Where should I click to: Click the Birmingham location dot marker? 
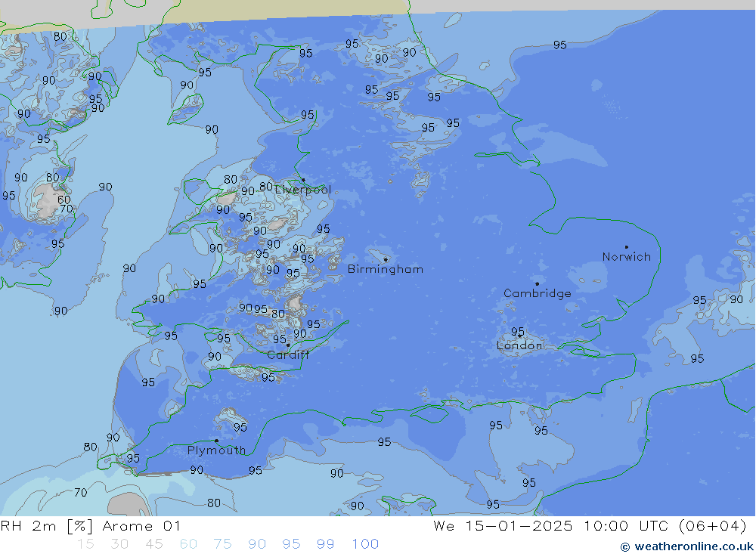coord(386,259)
